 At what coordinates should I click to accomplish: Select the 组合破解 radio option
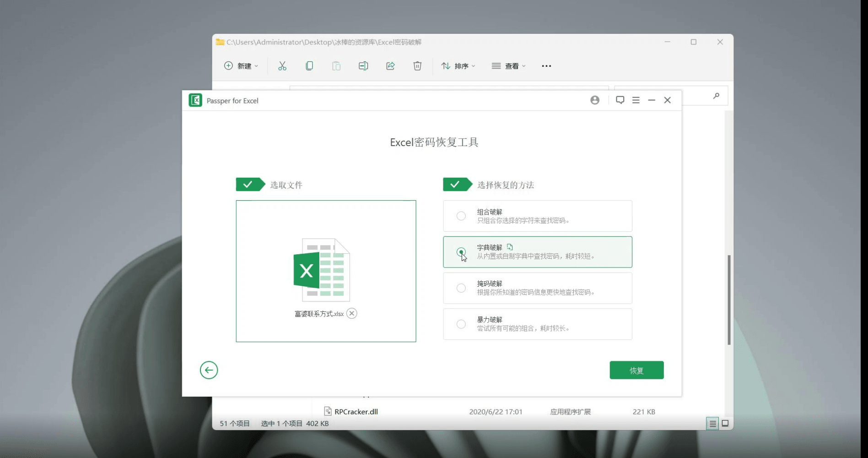(x=461, y=216)
